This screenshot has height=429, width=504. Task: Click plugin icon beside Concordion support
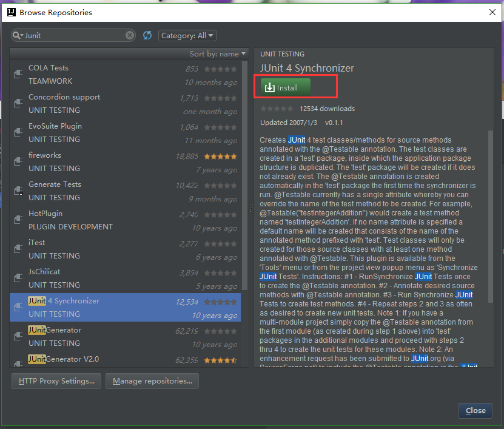coord(18,103)
